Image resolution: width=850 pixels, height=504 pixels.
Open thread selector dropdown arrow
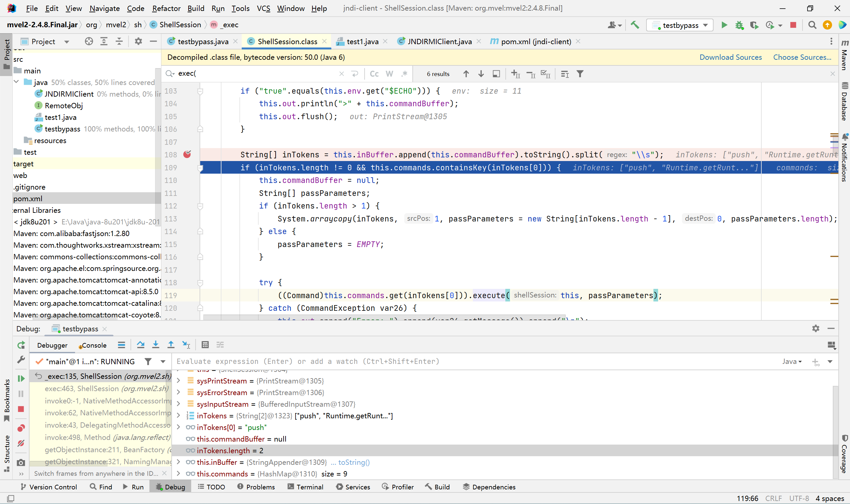[x=163, y=362]
